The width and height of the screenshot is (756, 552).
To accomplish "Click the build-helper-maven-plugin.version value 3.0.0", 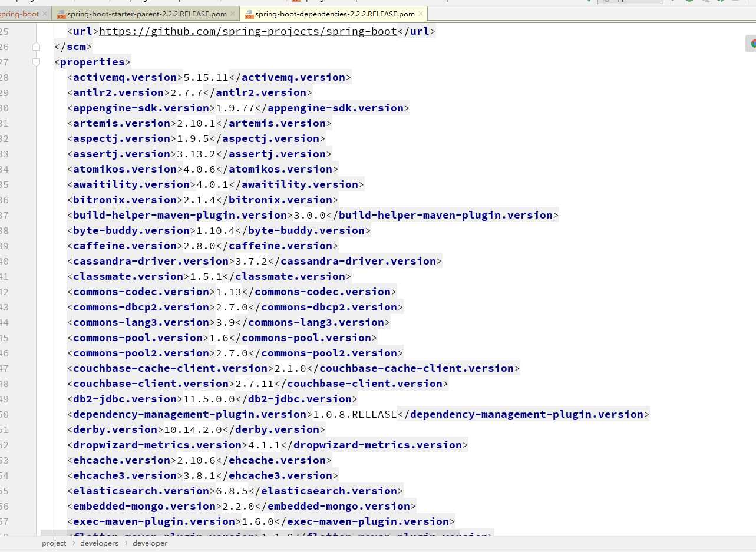I will point(309,215).
